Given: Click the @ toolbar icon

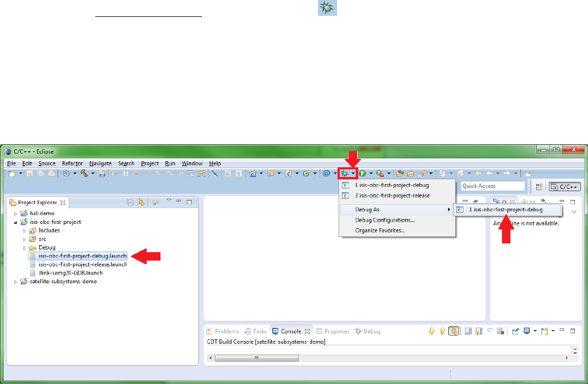Looking at the screenshot, I should pyautogui.click(x=326, y=173).
